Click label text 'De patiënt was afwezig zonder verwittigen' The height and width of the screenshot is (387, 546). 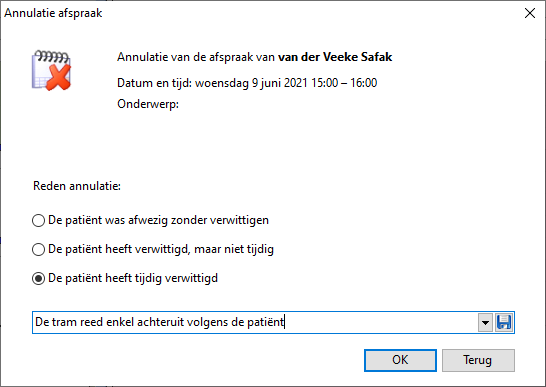[158, 220]
